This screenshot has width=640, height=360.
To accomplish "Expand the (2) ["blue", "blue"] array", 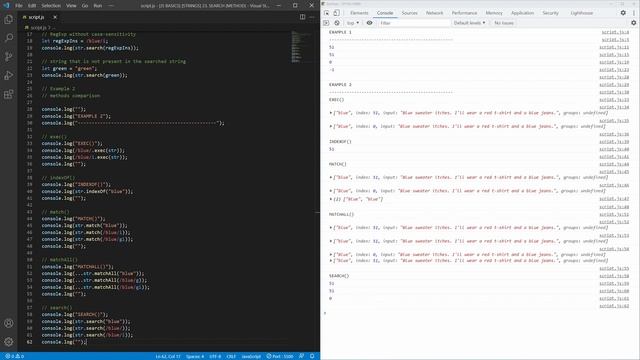I will (x=331, y=199).
